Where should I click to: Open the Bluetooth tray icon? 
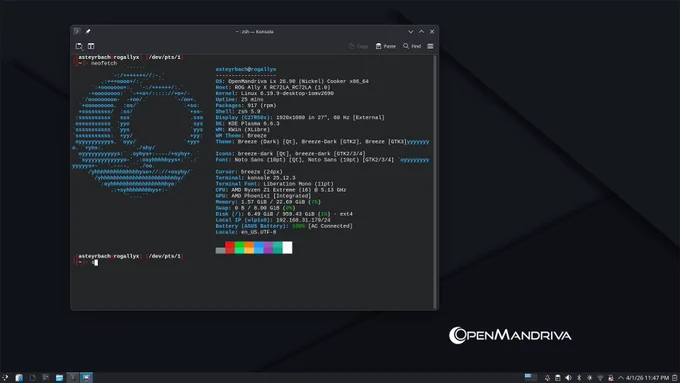pos(579,378)
